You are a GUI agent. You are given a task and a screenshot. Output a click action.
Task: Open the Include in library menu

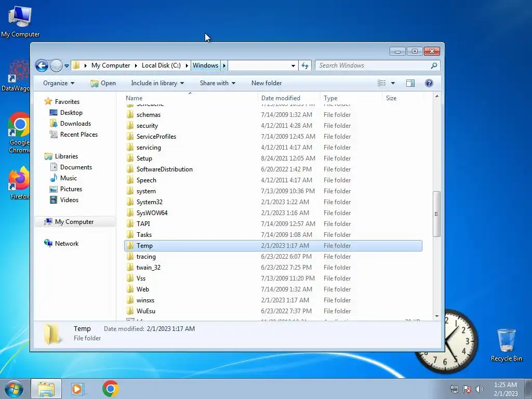157,83
